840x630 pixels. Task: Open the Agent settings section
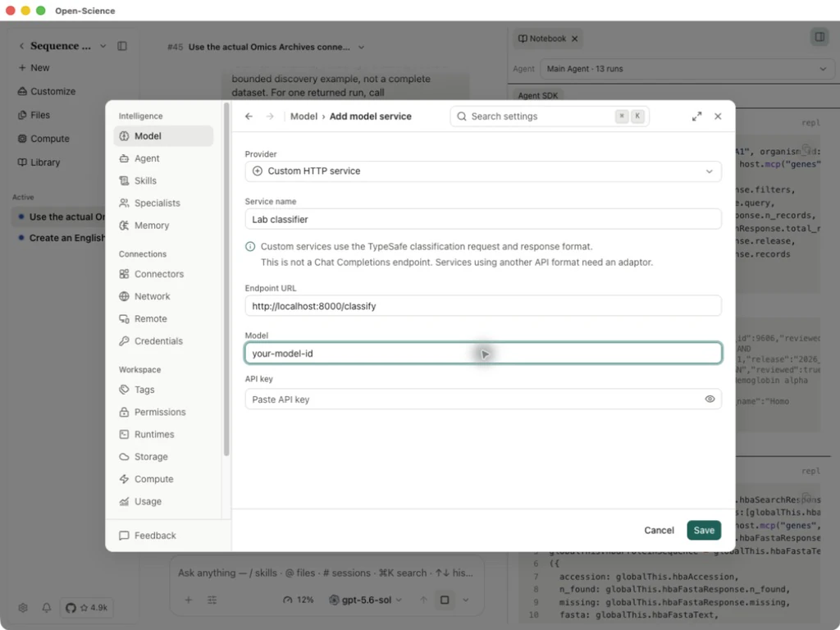(x=163, y=158)
